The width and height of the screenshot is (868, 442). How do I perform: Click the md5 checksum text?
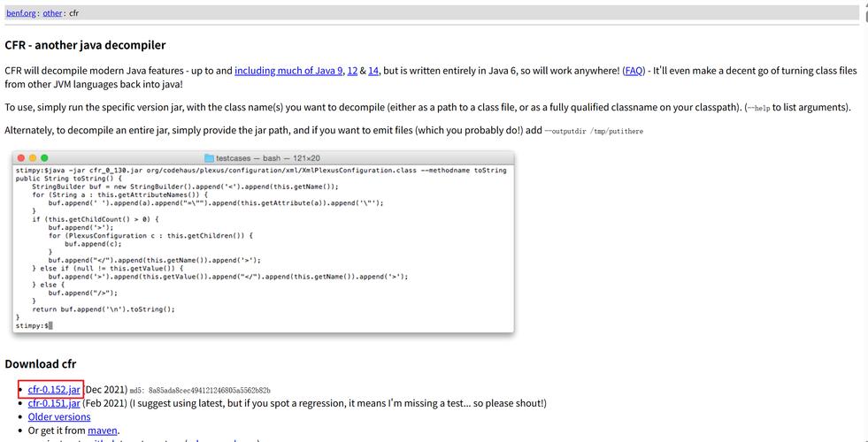[x=200, y=391]
